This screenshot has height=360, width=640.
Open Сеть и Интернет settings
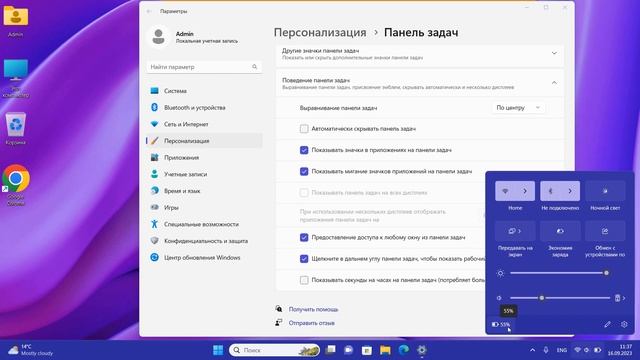(x=204, y=124)
